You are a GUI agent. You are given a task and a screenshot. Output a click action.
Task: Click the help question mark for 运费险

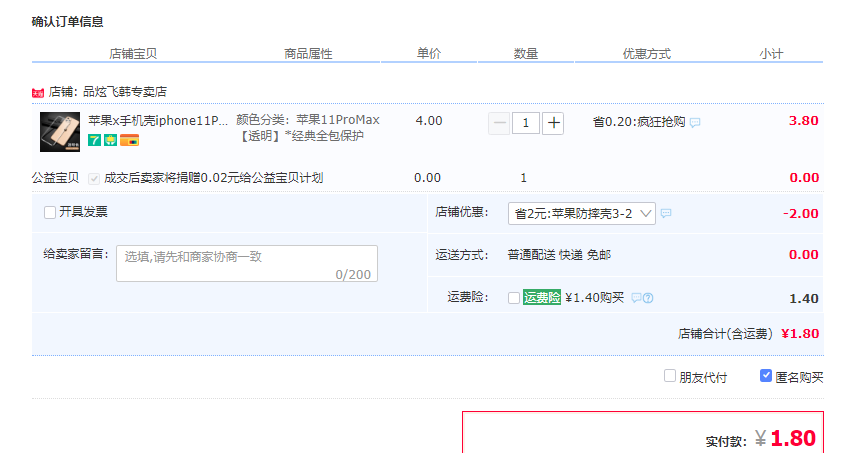tap(648, 298)
